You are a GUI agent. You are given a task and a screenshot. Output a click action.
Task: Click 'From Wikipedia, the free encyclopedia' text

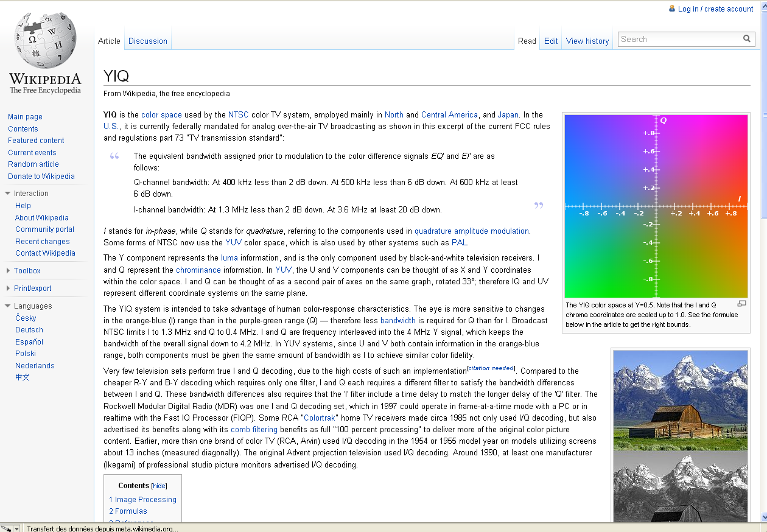(x=167, y=94)
